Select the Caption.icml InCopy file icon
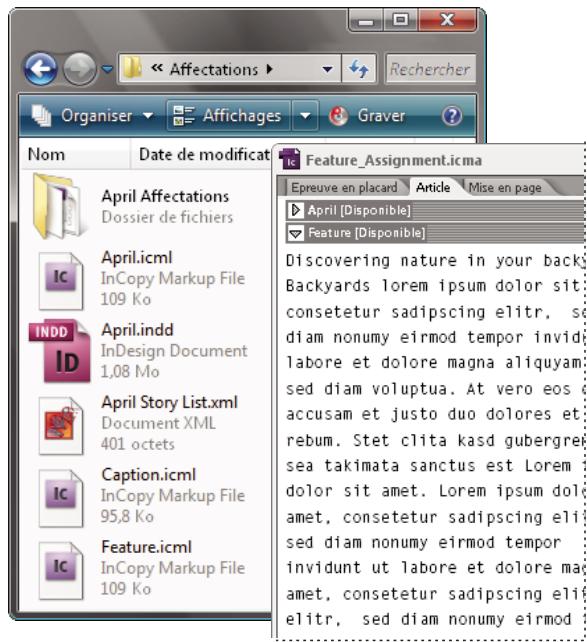 tap(61, 498)
